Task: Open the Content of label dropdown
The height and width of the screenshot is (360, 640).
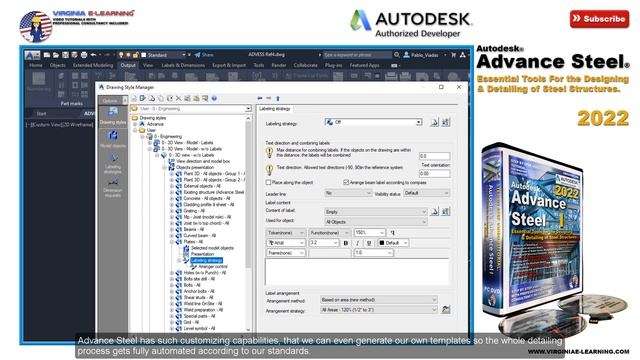Action: (376, 212)
